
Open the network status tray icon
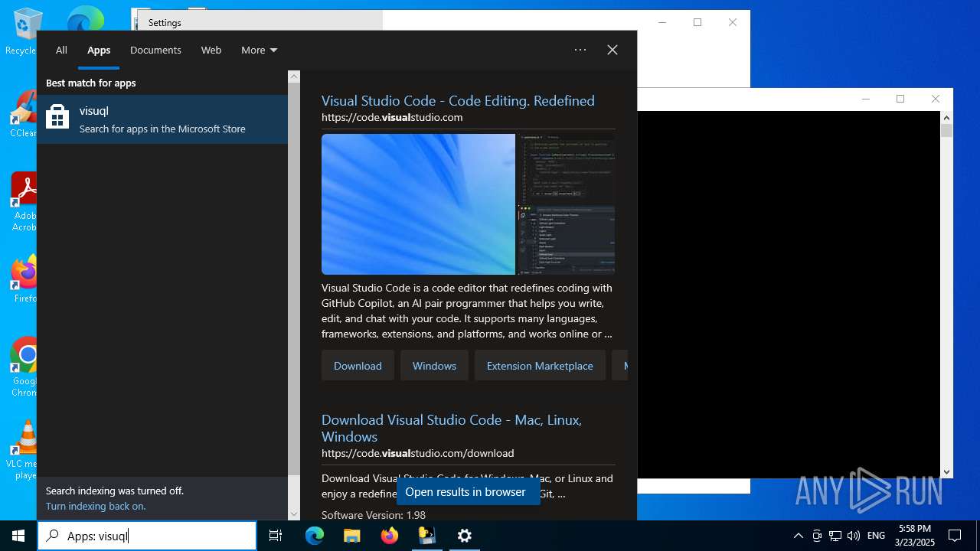pyautogui.click(x=835, y=536)
